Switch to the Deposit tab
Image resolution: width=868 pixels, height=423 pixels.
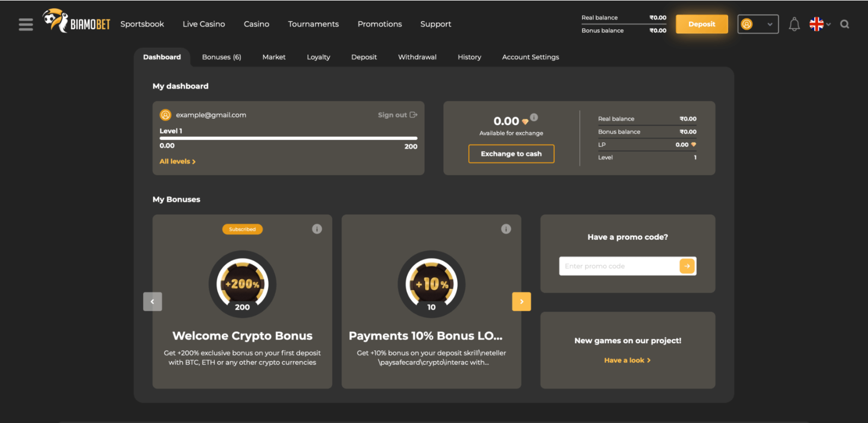pos(364,57)
